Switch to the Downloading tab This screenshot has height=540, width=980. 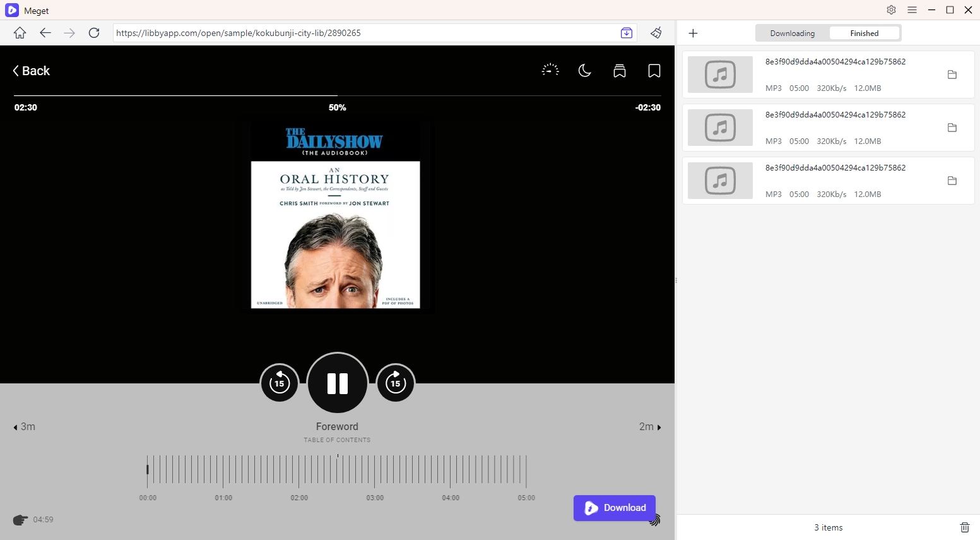point(792,33)
